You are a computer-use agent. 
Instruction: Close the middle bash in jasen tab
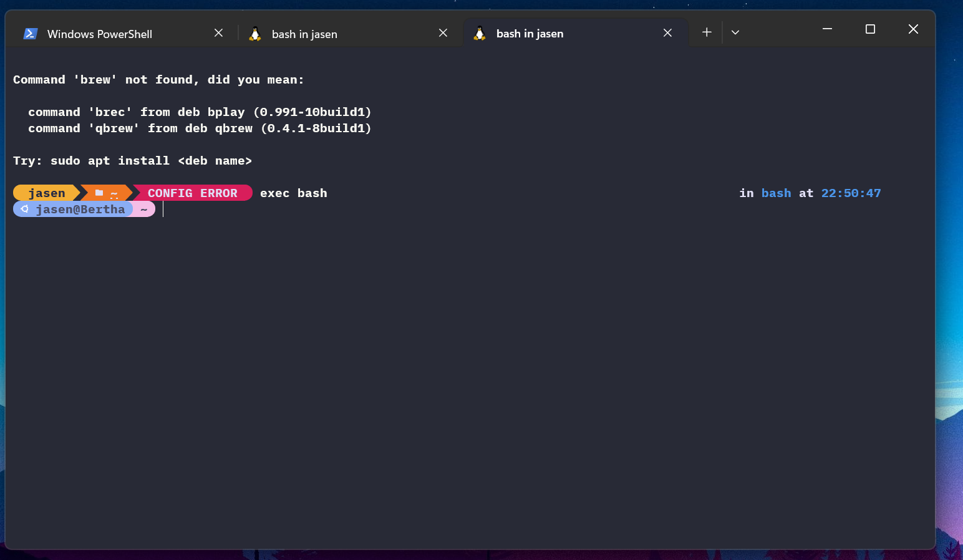click(443, 32)
